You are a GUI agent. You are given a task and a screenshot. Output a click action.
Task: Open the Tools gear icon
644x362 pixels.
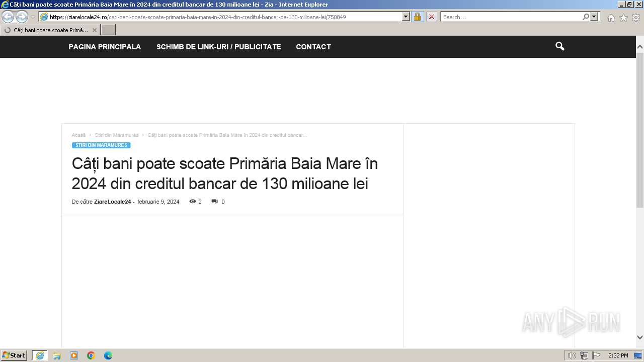pyautogui.click(x=636, y=18)
